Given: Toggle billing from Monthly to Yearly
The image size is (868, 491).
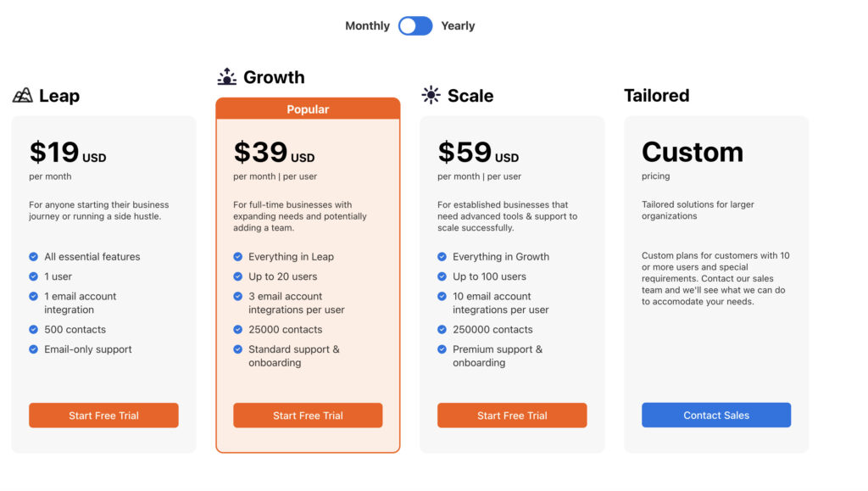Looking at the screenshot, I should (415, 25).
